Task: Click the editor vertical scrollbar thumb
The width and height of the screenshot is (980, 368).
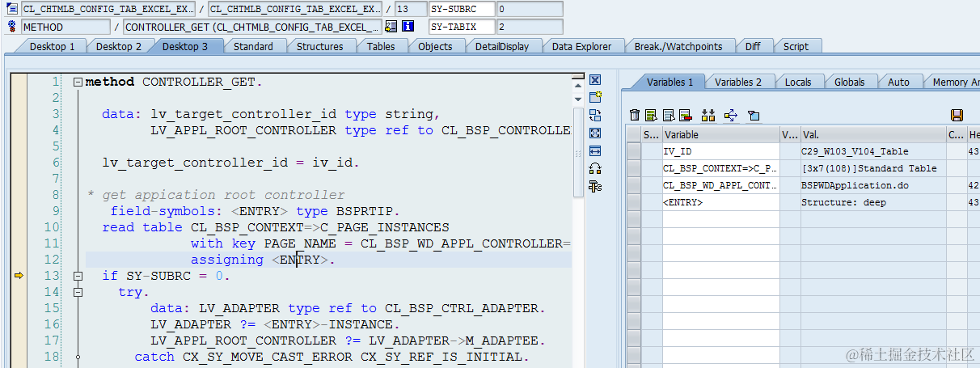Action: click(577, 152)
